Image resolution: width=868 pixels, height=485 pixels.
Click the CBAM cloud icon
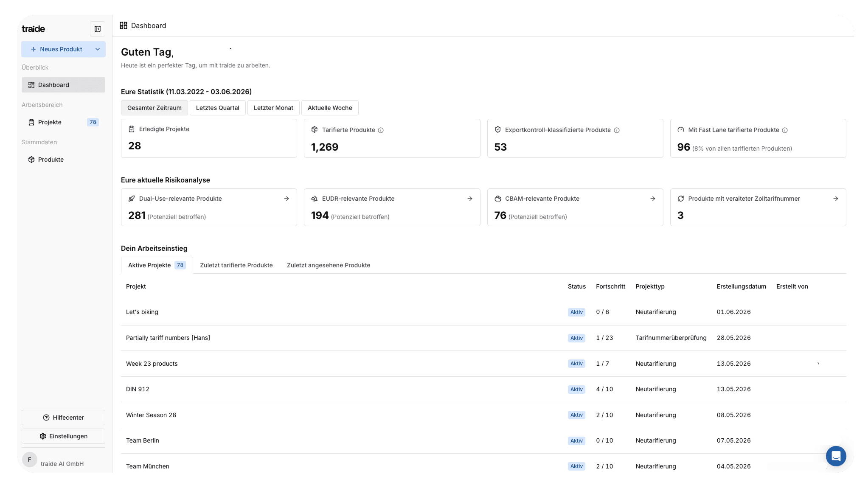point(498,199)
